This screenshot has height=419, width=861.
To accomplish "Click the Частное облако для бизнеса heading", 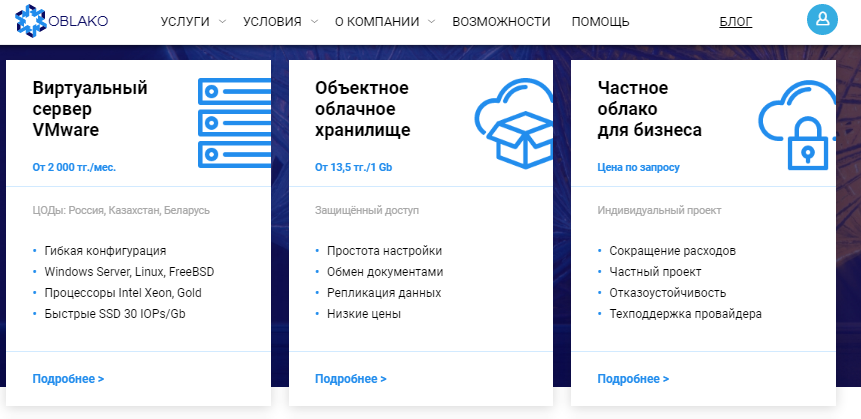I will (650, 109).
